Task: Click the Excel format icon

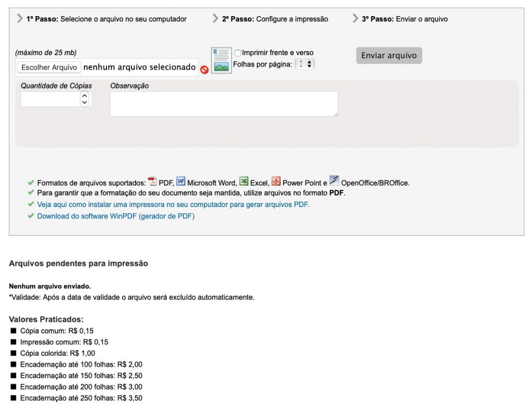Action: click(x=244, y=182)
